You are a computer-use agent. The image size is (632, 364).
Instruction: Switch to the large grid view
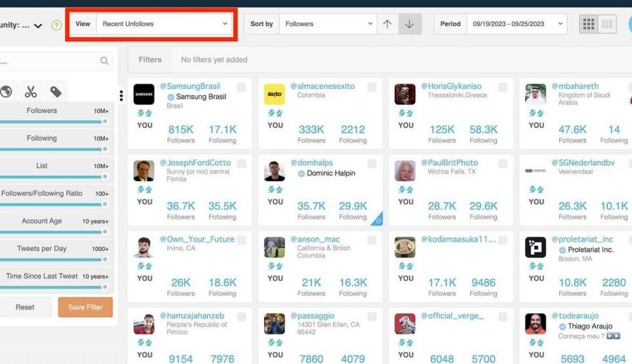coord(589,24)
